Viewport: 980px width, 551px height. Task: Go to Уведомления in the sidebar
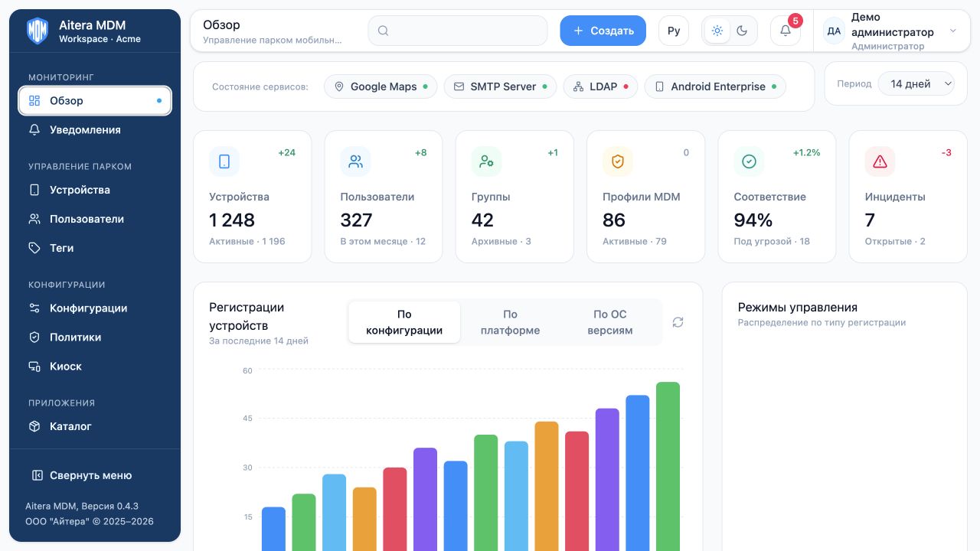tap(95, 130)
